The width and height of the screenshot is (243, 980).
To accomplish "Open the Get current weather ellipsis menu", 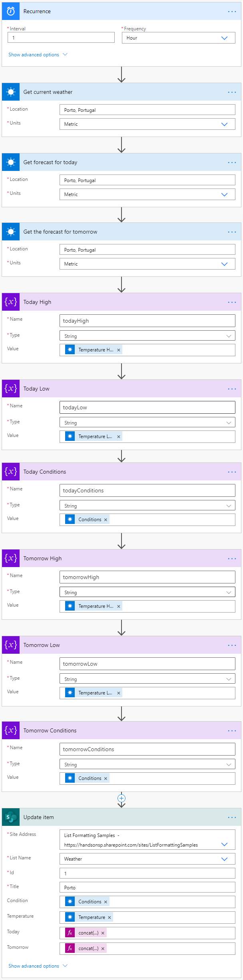I will [x=232, y=92].
